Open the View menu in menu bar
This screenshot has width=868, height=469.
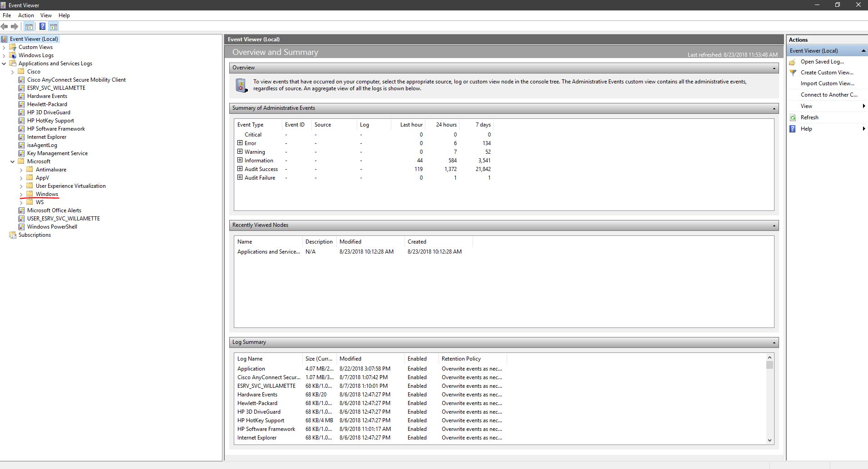pos(46,15)
